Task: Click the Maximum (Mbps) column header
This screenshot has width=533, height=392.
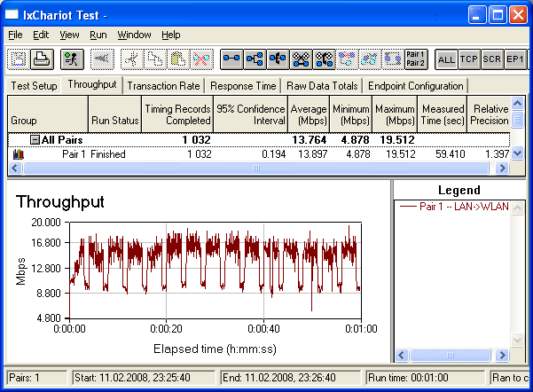Action: (x=395, y=114)
